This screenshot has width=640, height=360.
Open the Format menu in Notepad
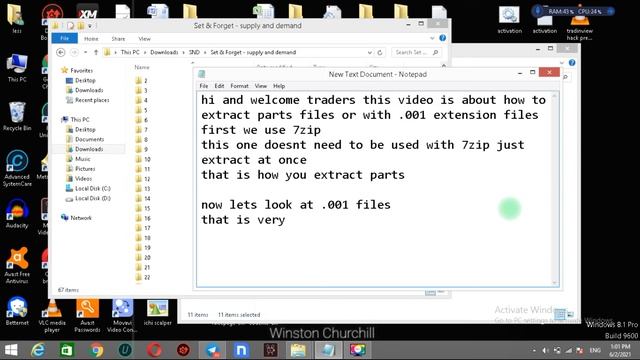(239, 86)
